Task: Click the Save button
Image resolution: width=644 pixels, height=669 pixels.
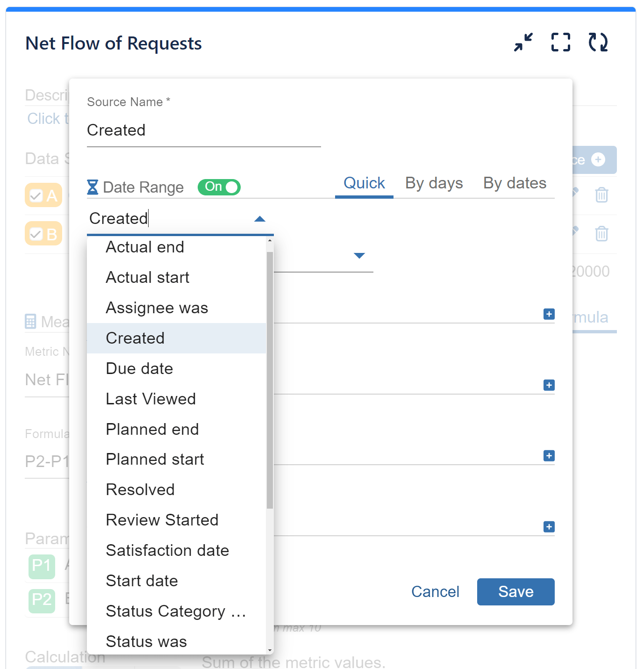Action: click(515, 591)
